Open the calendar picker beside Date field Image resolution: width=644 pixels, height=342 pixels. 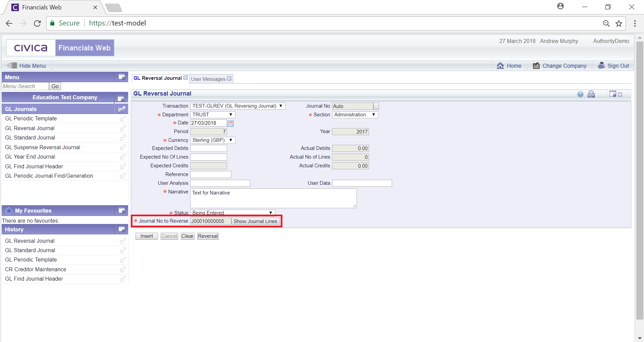coord(230,123)
